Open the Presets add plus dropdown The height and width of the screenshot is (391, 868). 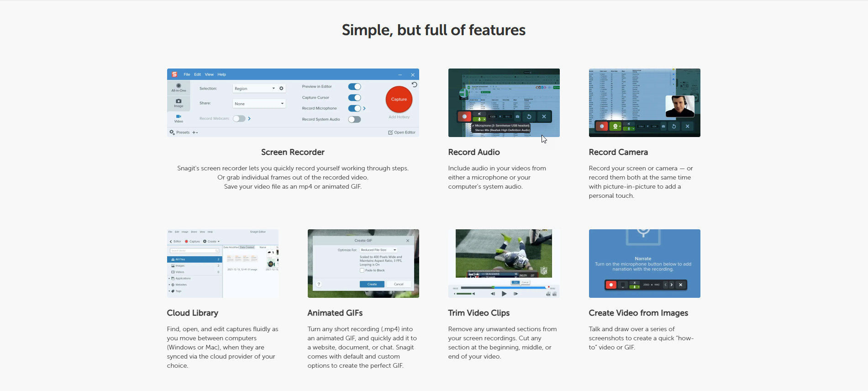[x=195, y=132]
